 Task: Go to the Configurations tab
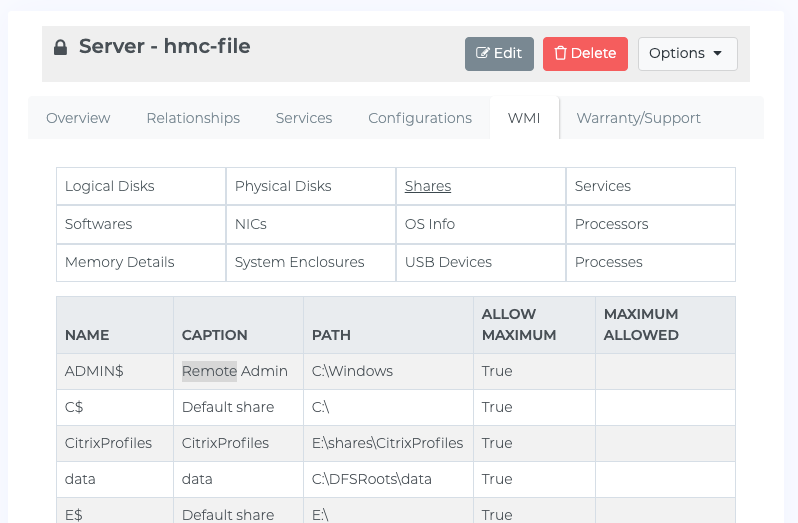coord(420,118)
